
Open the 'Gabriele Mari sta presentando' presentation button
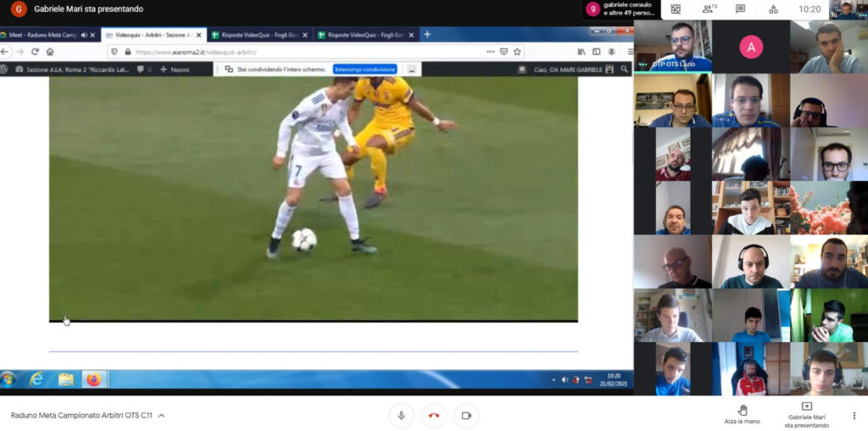coord(807,415)
